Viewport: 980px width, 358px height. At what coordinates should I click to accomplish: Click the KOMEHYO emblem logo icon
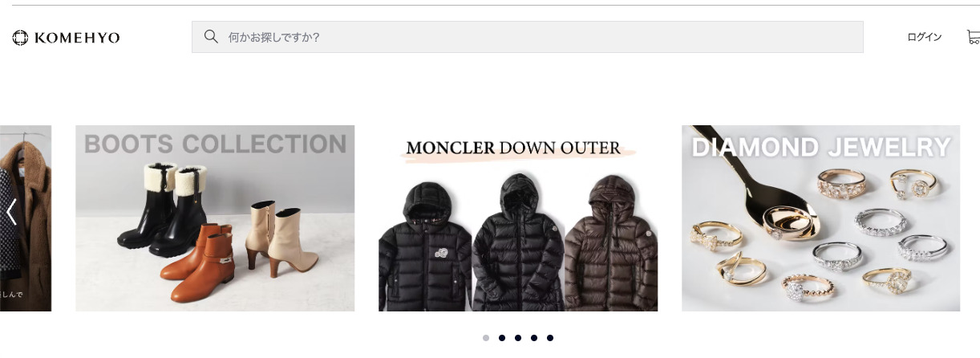click(x=20, y=38)
